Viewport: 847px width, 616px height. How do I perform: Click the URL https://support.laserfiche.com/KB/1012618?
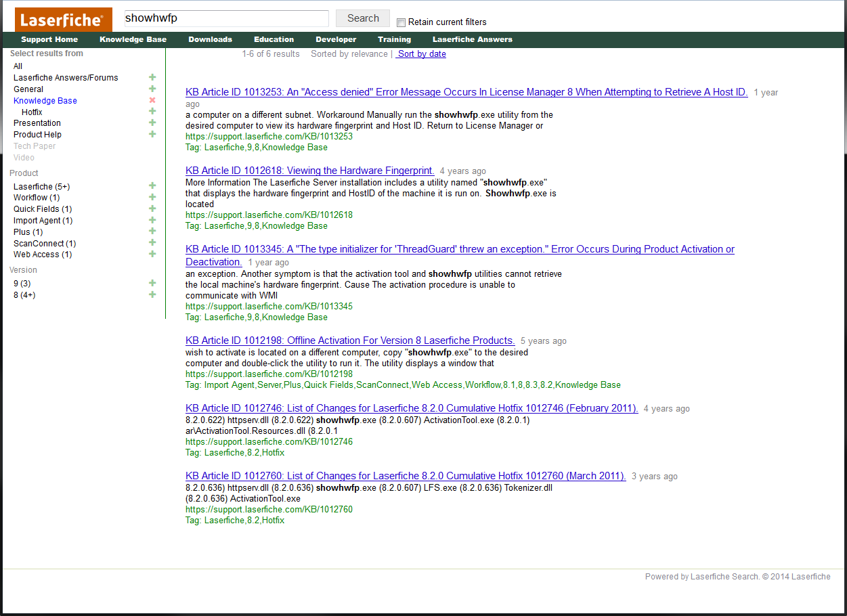pos(269,215)
